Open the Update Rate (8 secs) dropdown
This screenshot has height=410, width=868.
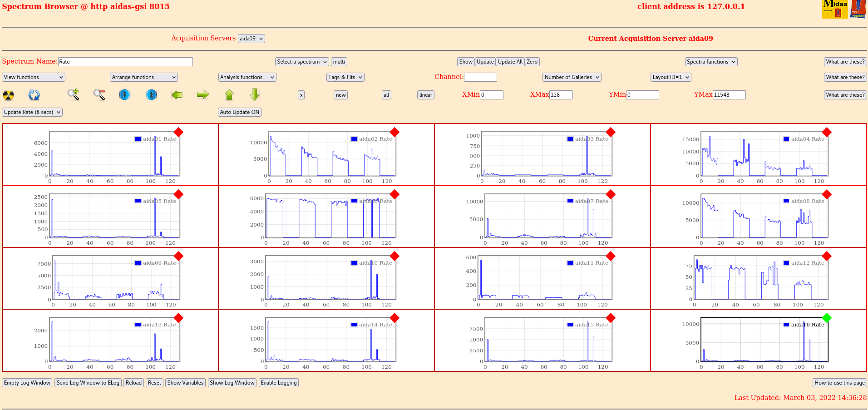click(32, 112)
